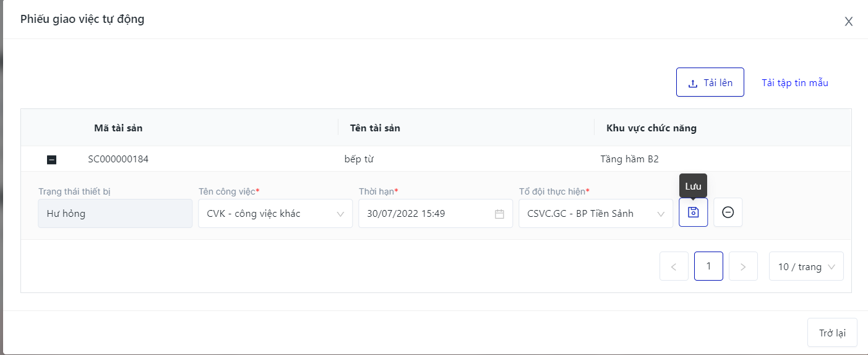The image size is (868, 355).
Task: Click the calendar icon in Thời hạn field
Action: click(x=499, y=214)
